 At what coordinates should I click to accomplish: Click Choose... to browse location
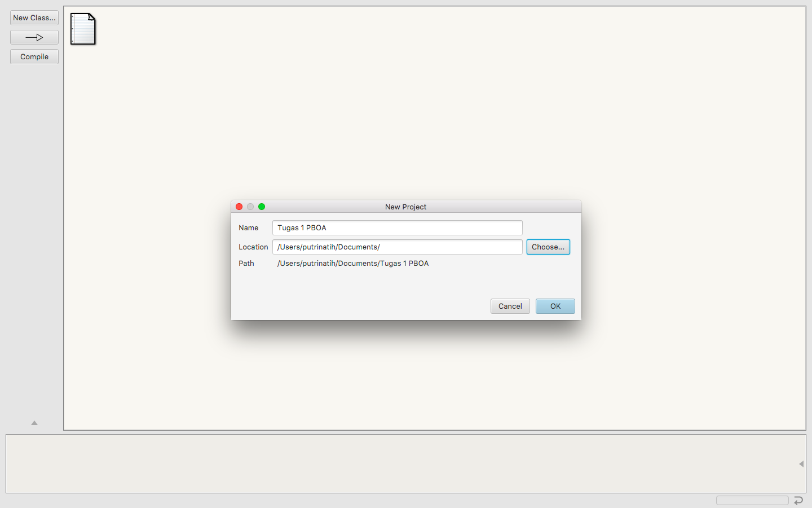[x=548, y=247]
